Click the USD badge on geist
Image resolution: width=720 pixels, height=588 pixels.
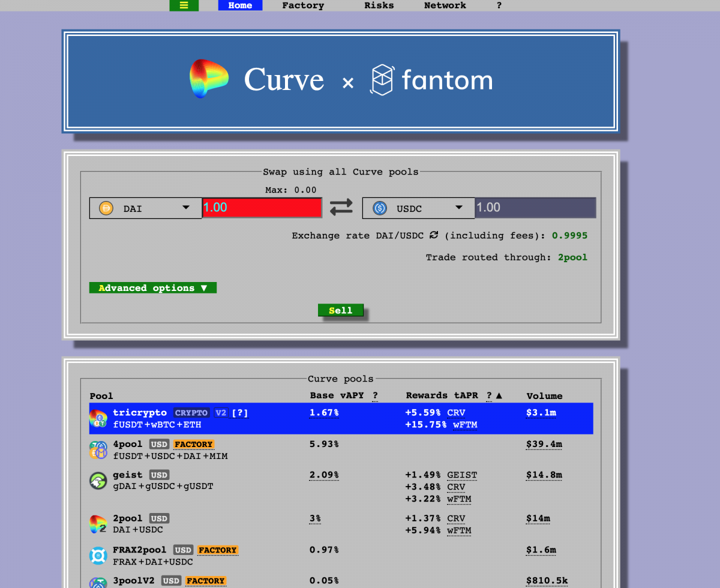click(159, 475)
